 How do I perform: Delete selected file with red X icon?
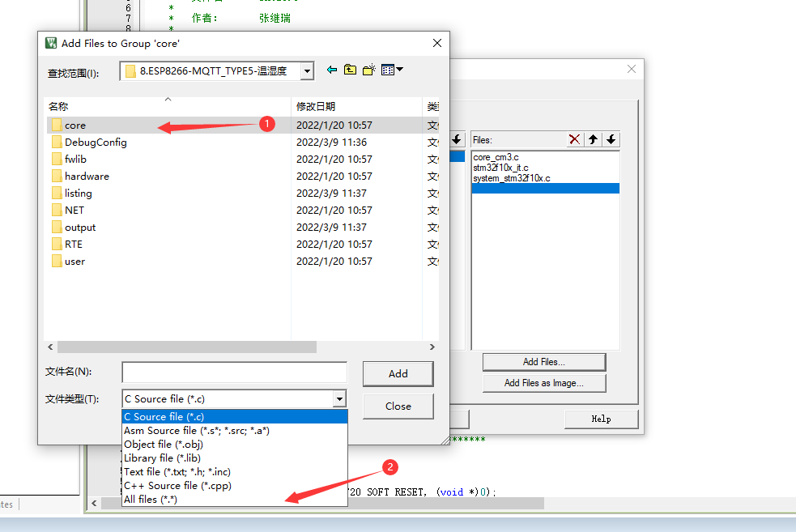[x=575, y=139]
